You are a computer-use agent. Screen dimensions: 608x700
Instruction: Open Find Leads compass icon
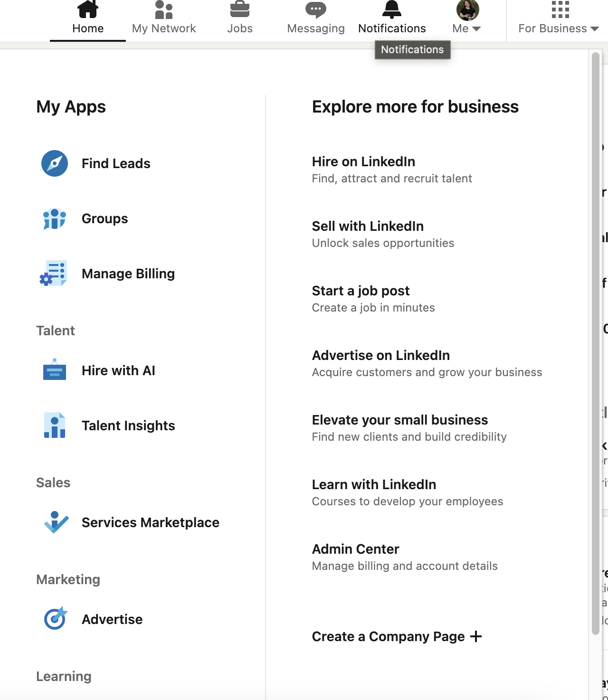click(x=55, y=163)
